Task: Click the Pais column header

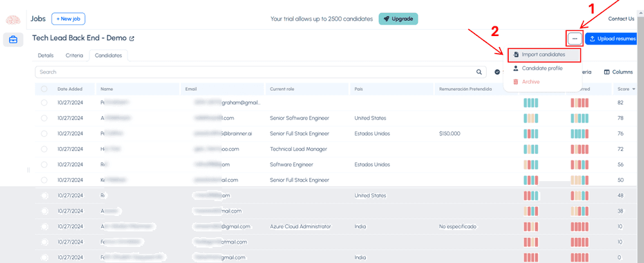Action: [x=360, y=89]
